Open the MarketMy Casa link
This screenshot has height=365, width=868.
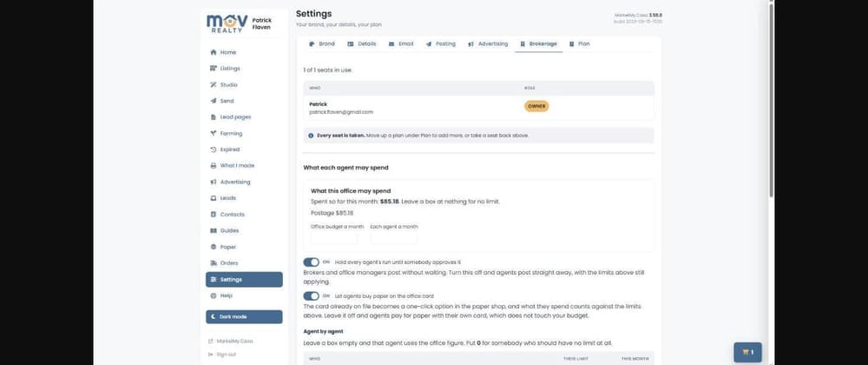pos(230,342)
